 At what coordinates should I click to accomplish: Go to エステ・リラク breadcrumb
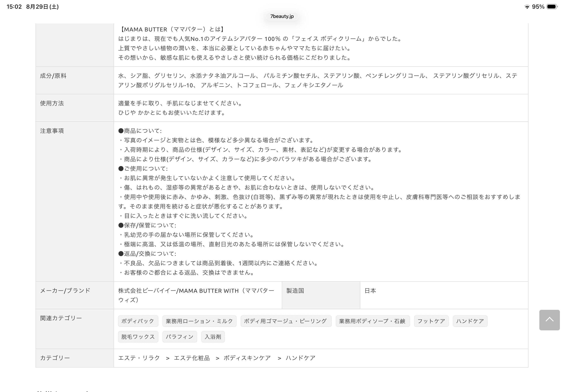click(x=139, y=358)
